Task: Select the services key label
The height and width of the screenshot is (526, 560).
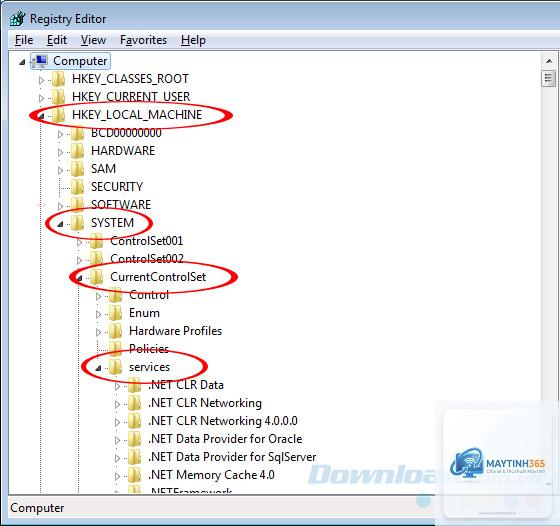Action: [x=149, y=367]
